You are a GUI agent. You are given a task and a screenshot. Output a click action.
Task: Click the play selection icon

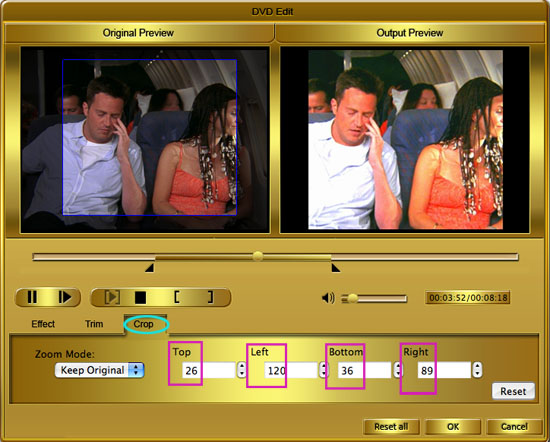click(x=112, y=297)
